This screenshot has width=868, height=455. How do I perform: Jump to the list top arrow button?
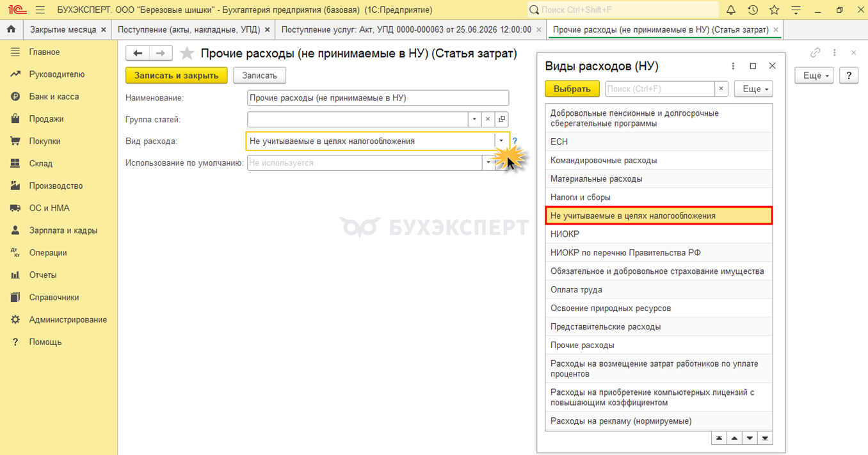point(719,438)
